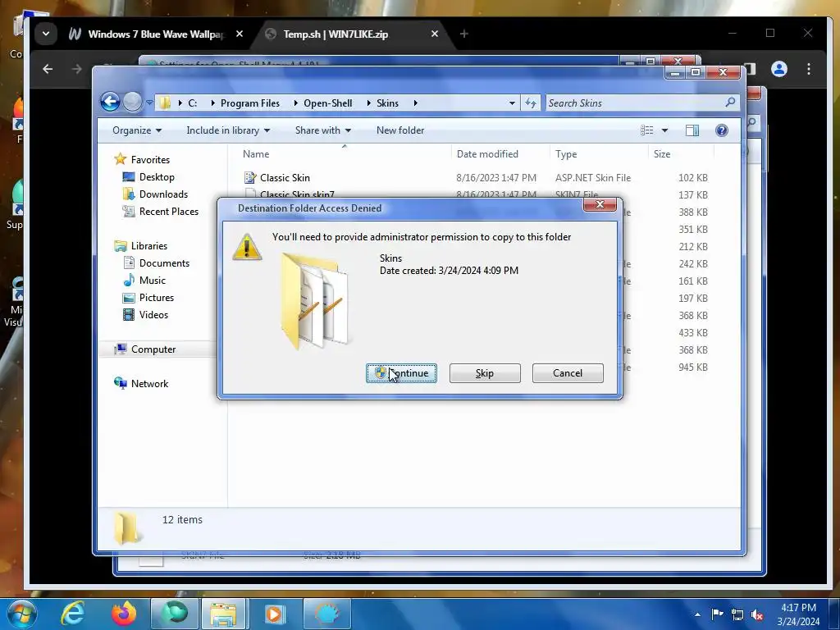Click the browser forward arrow
This screenshot has width=840, height=630.
click(x=77, y=69)
